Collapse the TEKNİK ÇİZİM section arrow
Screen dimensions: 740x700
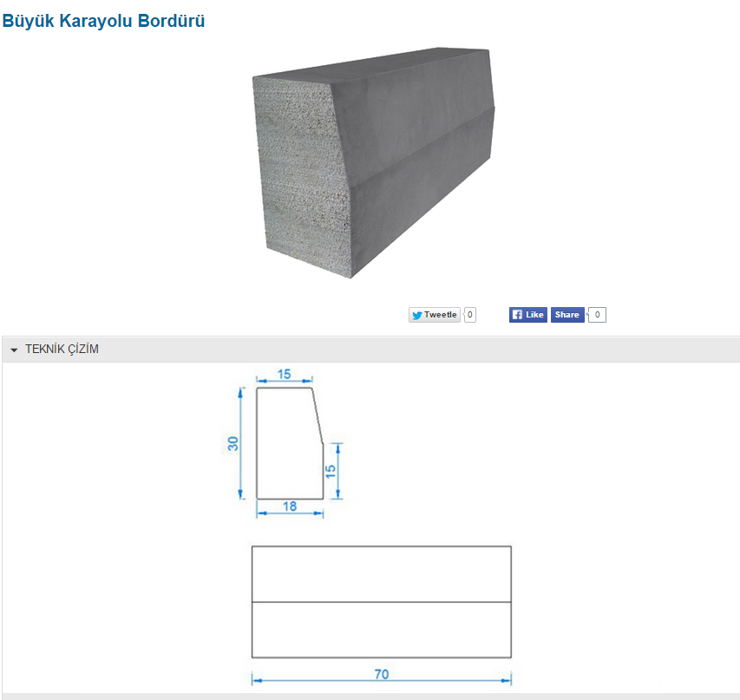(14, 350)
